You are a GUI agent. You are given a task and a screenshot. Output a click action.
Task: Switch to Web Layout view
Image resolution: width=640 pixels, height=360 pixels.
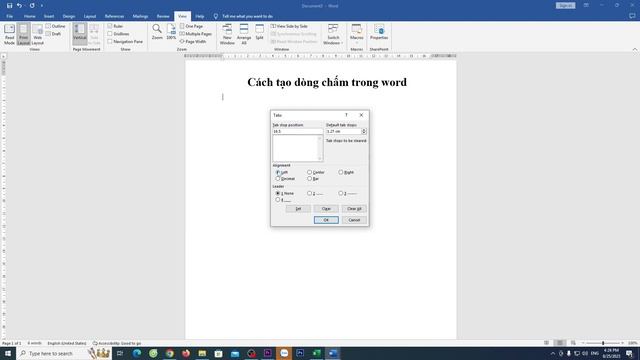coord(38,34)
